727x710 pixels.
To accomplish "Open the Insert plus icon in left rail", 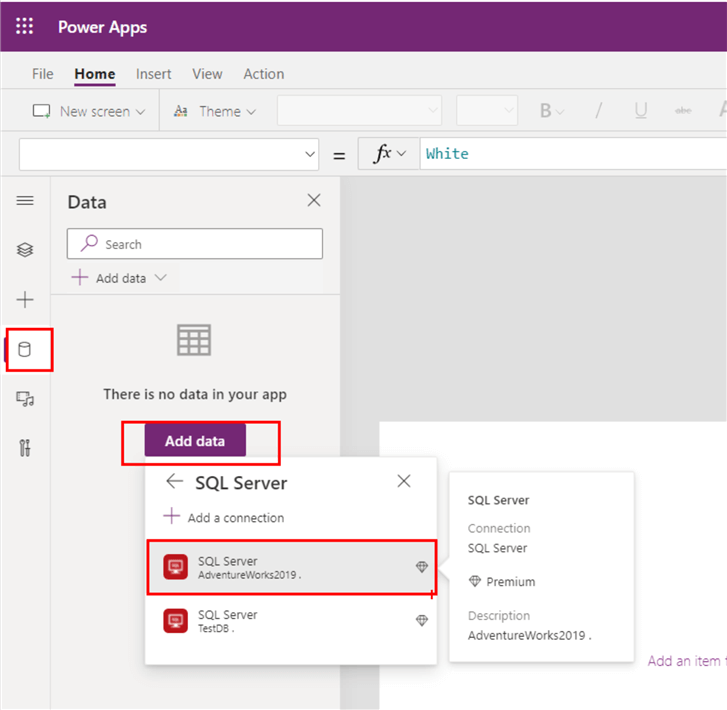I will [x=25, y=300].
